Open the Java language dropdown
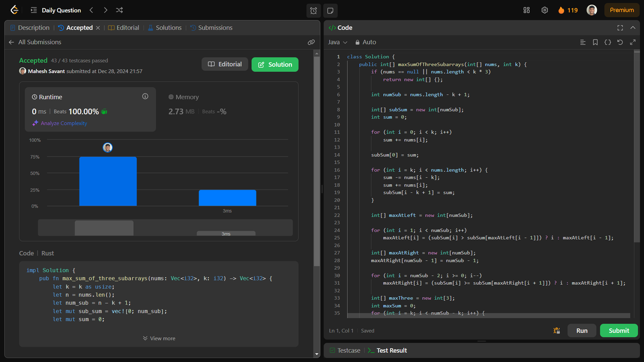The width and height of the screenshot is (644, 362). point(338,42)
